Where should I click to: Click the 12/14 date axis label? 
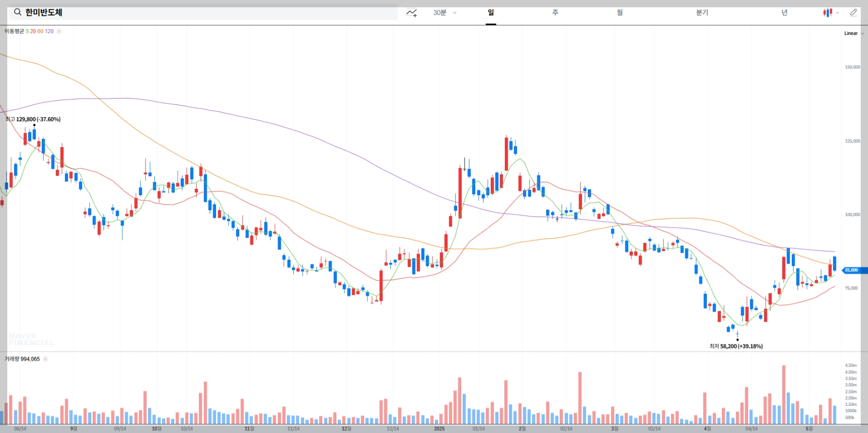(393, 429)
